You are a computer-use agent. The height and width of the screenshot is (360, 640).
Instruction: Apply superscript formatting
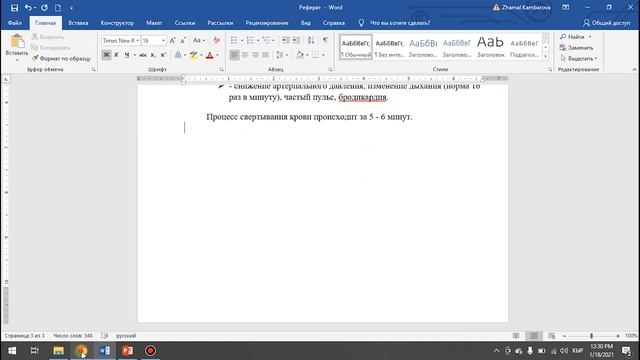coord(163,55)
